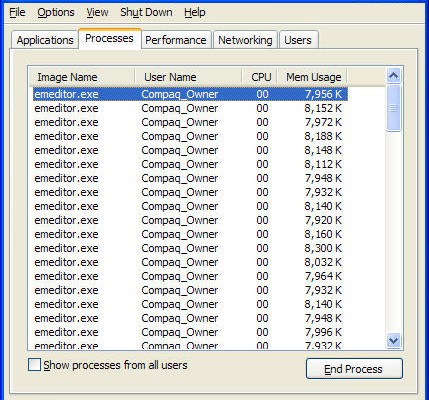The image size is (429, 400).
Task: Sort processes by CPU column header
Action: click(x=260, y=77)
